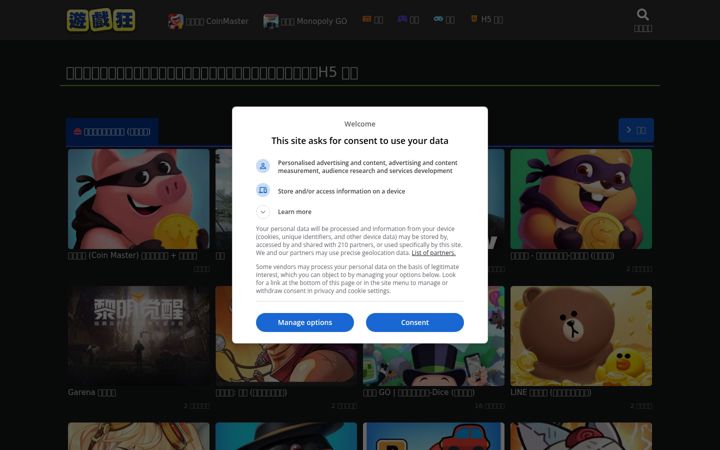Viewport: 720px width, 450px height.
Task: Click the yellow site logo in header
Action: pos(101,20)
